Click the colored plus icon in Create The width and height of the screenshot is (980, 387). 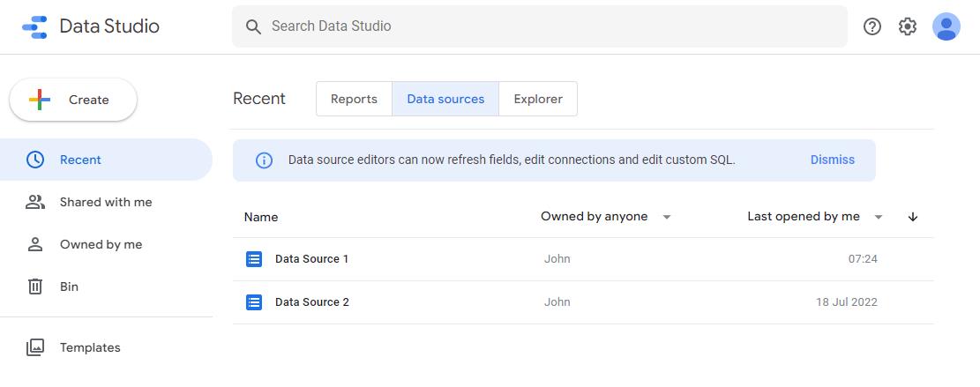(40, 100)
